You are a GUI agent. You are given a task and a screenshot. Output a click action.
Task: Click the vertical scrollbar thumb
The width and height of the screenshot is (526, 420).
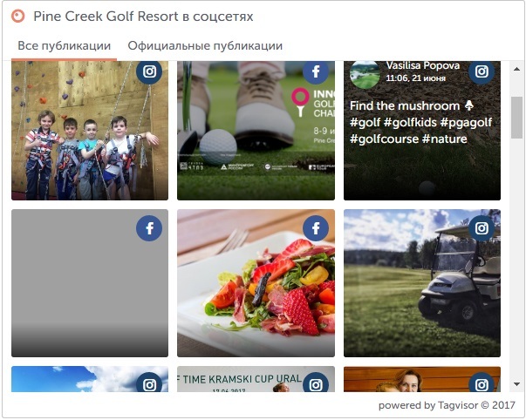pos(516,118)
